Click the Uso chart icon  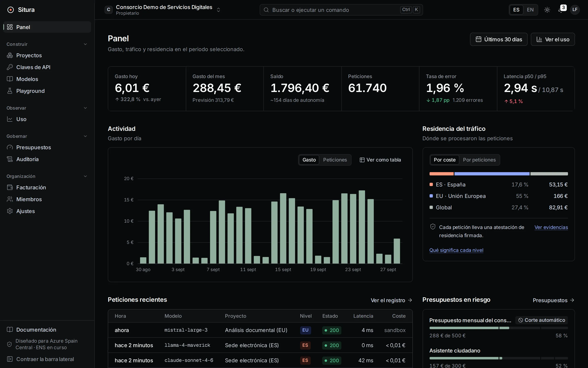tap(10, 119)
